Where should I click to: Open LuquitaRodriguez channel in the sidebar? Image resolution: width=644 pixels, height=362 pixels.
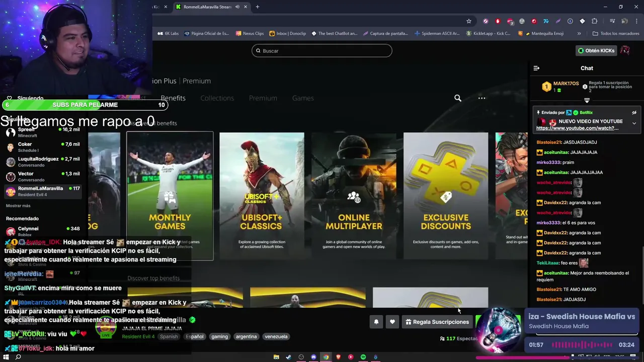[x=43, y=161]
